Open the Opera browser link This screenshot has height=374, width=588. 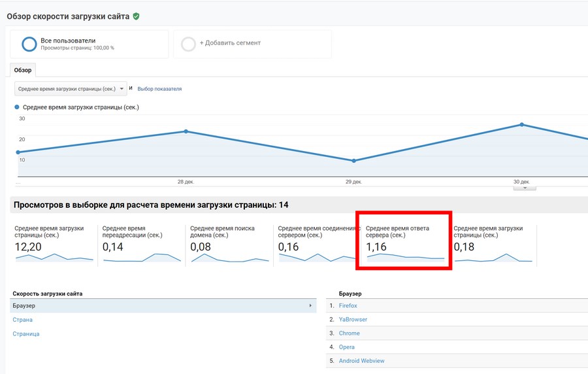tap(346, 347)
